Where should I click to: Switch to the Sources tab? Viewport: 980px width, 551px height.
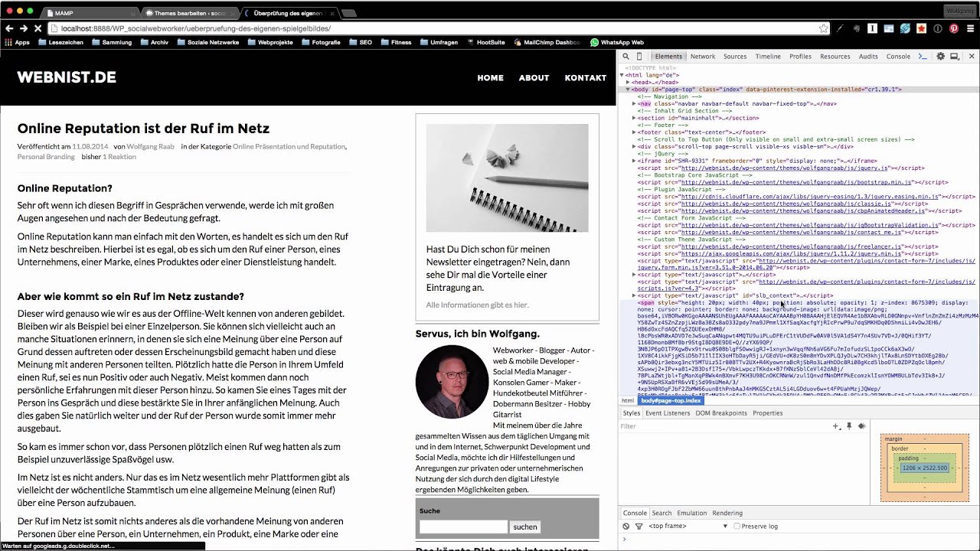pyautogui.click(x=734, y=57)
